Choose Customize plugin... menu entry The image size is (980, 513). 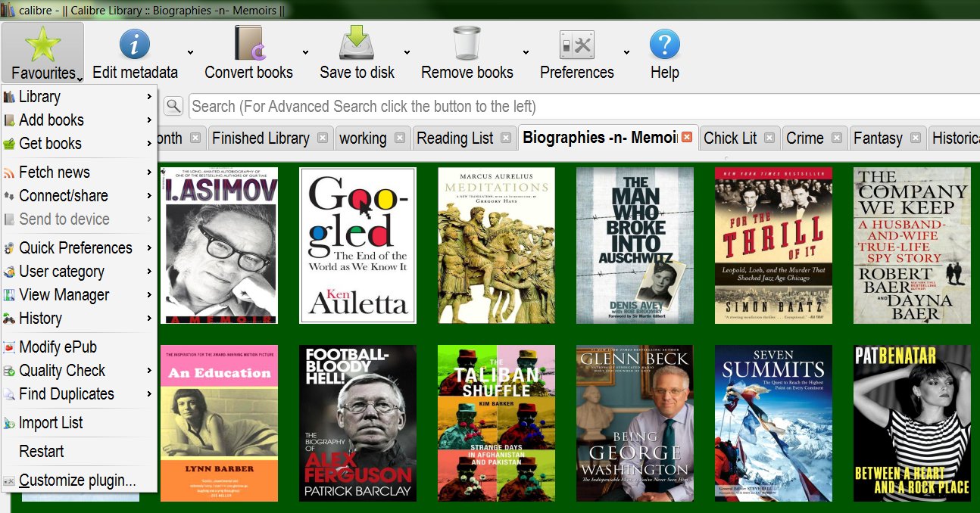click(80, 480)
